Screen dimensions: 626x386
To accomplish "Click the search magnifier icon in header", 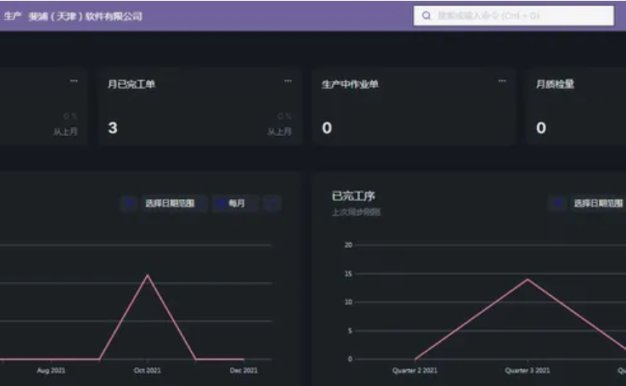I will (426, 16).
